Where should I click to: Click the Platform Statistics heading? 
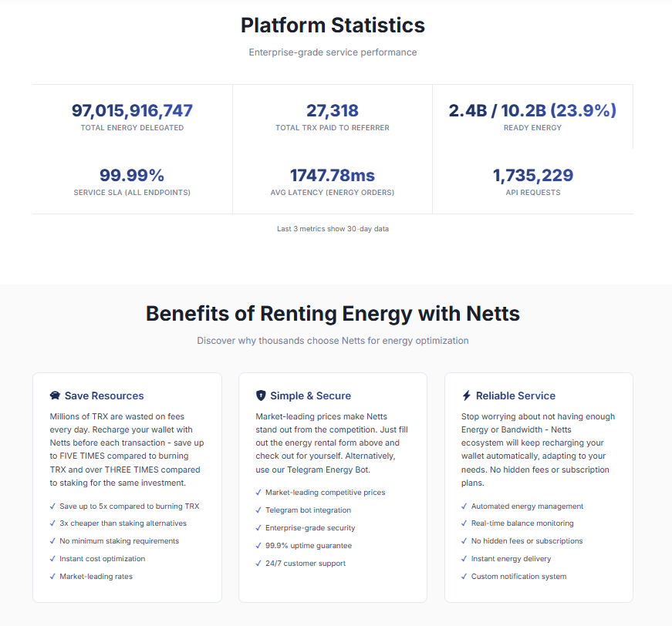pyautogui.click(x=333, y=25)
